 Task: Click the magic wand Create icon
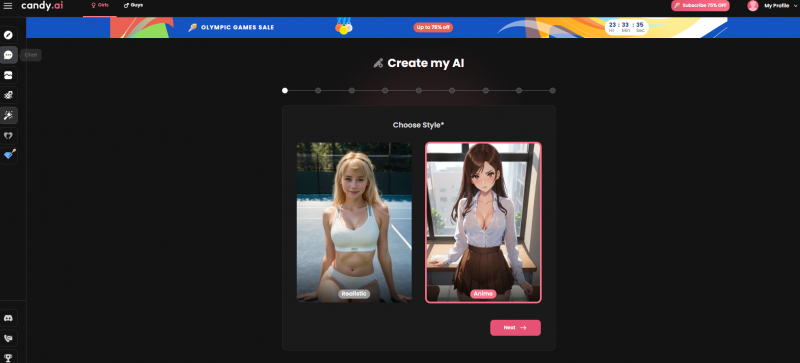pos(8,115)
